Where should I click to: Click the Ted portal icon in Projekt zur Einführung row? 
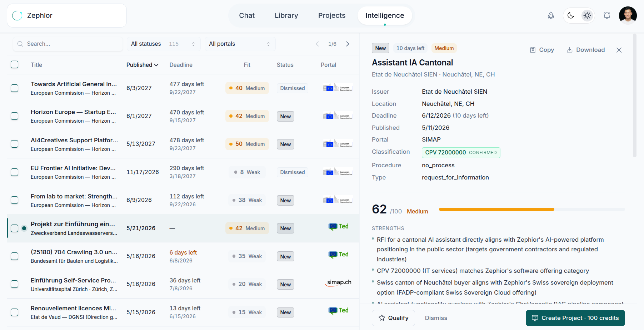tap(338, 227)
